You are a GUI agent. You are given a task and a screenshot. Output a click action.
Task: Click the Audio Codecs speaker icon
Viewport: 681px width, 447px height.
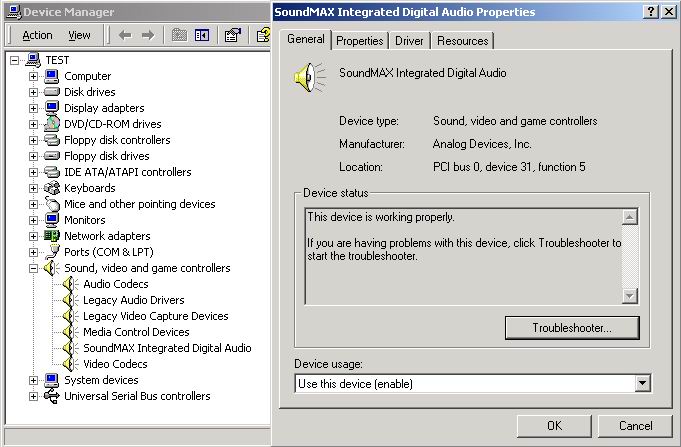[70, 284]
